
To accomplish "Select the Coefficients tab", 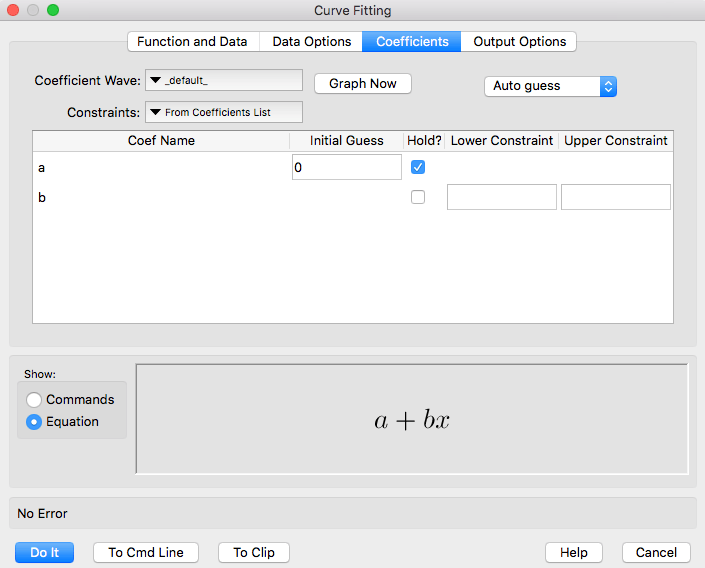I will 412,42.
